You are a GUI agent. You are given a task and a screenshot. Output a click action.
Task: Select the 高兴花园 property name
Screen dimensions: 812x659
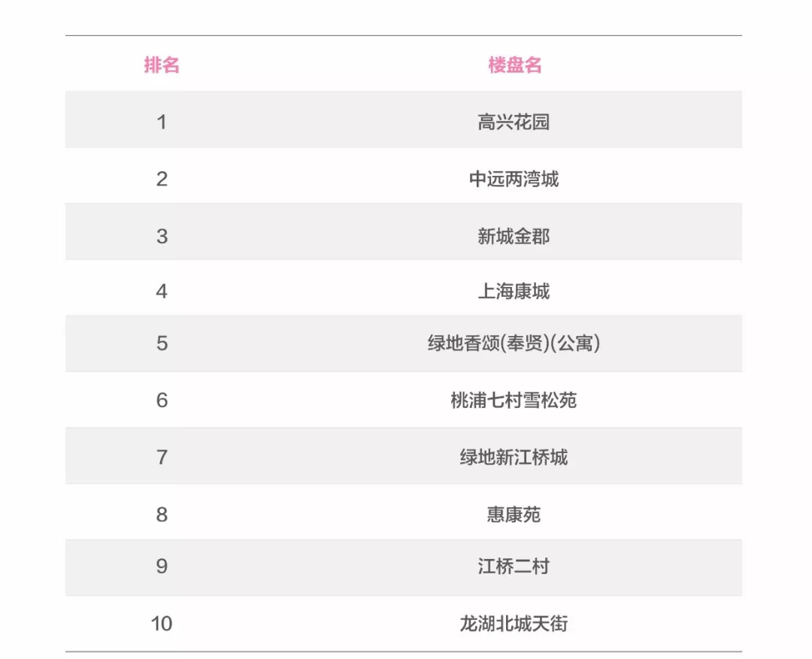click(514, 122)
